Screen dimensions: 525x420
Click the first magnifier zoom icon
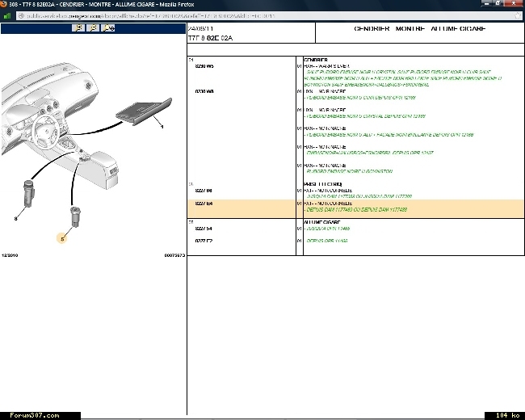[78, 28]
